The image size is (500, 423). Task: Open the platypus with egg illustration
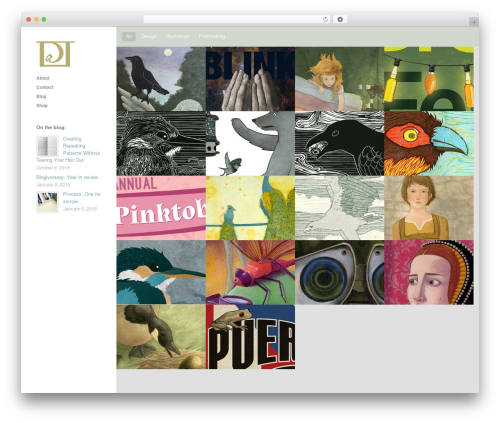(161, 337)
